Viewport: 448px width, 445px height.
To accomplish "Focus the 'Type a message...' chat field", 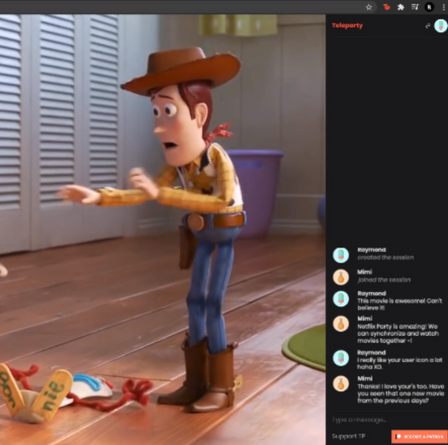I will 387,420.
